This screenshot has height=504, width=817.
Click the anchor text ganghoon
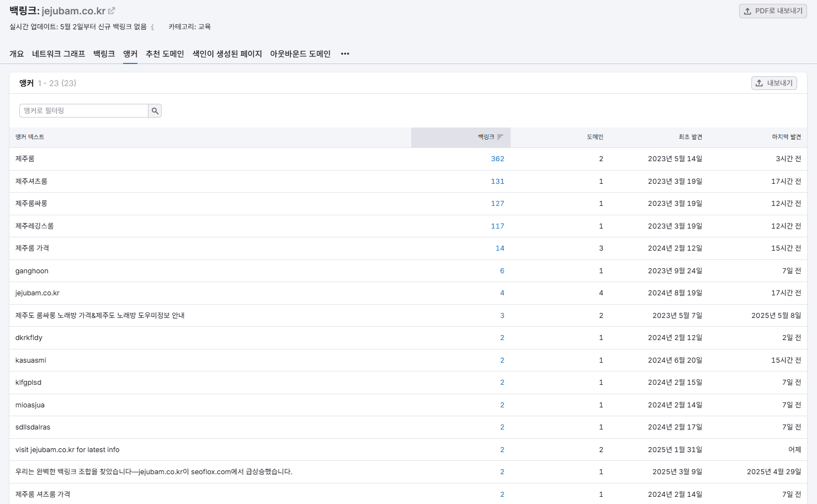click(x=32, y=271)
